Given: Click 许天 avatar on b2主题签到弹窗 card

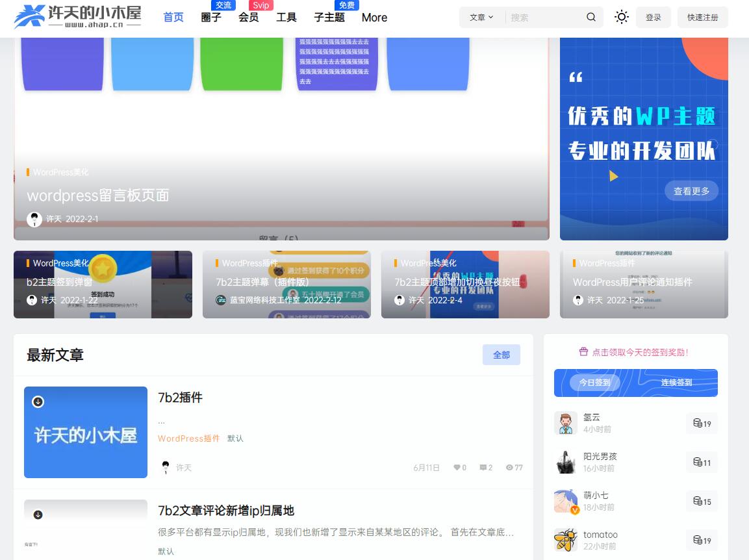Looking at the screenshot, I should [32, 300].
